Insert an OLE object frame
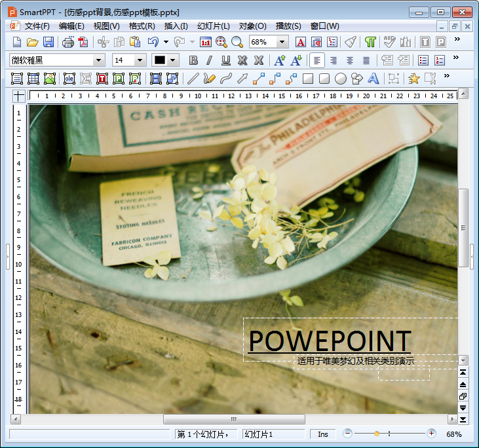The image size is (479, 448). [69, 79]
